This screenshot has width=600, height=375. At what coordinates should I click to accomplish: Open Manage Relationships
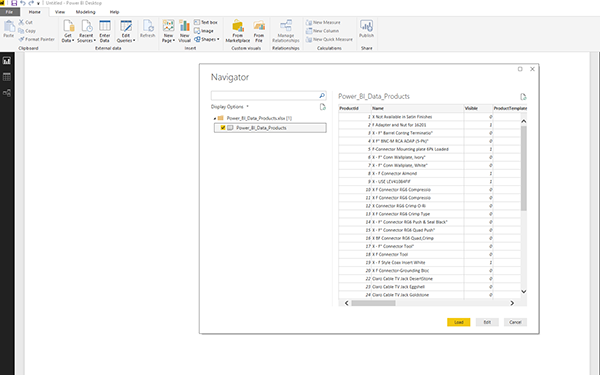point(286,31)
